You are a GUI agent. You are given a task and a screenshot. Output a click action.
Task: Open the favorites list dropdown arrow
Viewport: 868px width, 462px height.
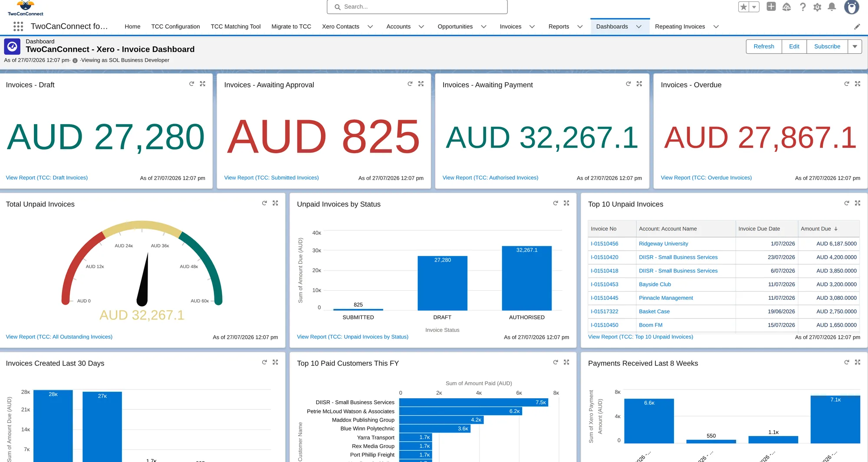point(754,7)
